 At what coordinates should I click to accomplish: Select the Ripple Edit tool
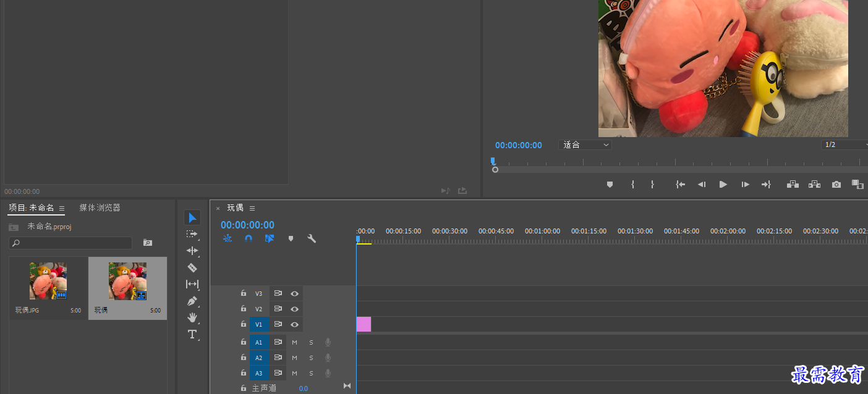[192, 251]
